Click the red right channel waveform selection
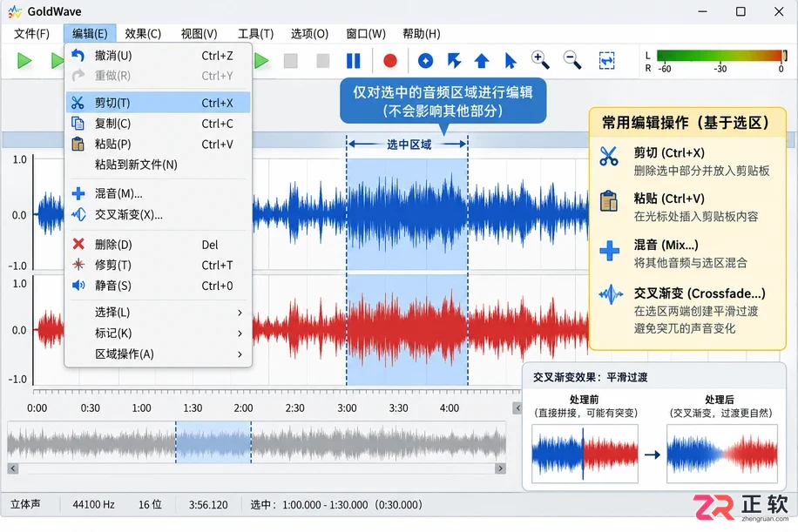The image size is (798, 532). click(x=407, y=330)
